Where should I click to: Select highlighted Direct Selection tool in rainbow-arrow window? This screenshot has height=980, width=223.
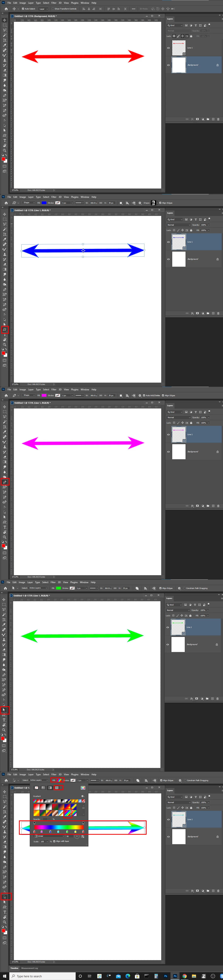pos(5,897)
